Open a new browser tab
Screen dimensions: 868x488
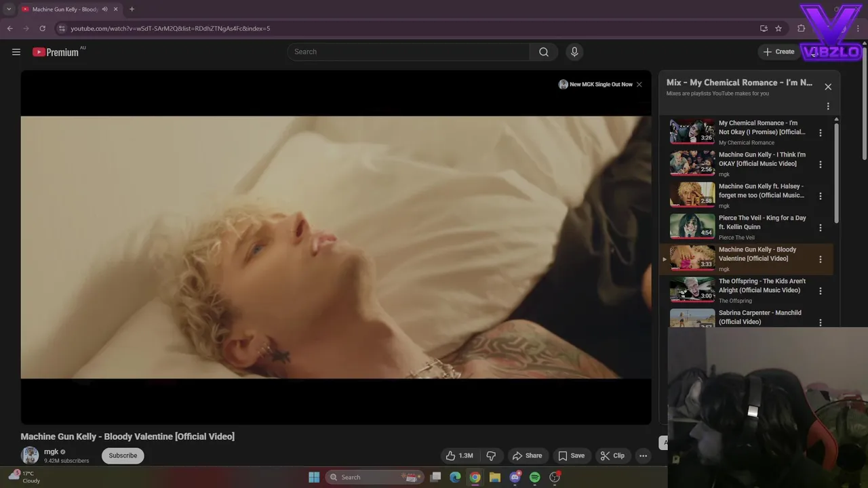point(132,9)
